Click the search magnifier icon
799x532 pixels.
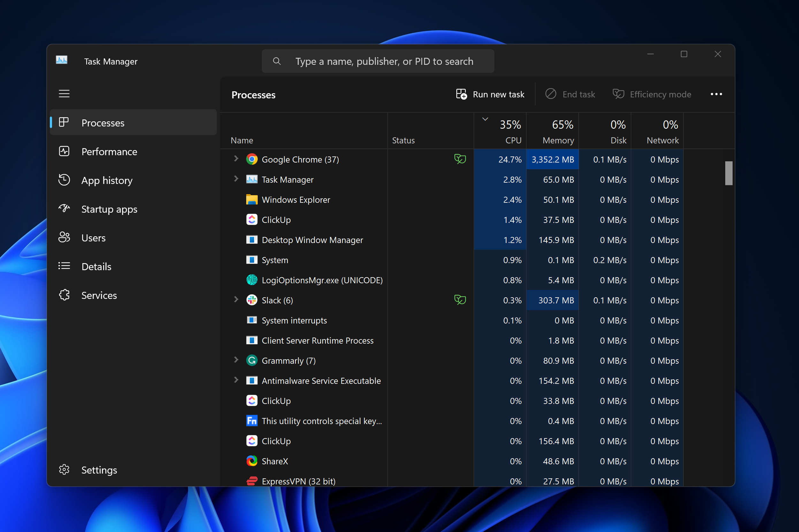tap(277, 61)
